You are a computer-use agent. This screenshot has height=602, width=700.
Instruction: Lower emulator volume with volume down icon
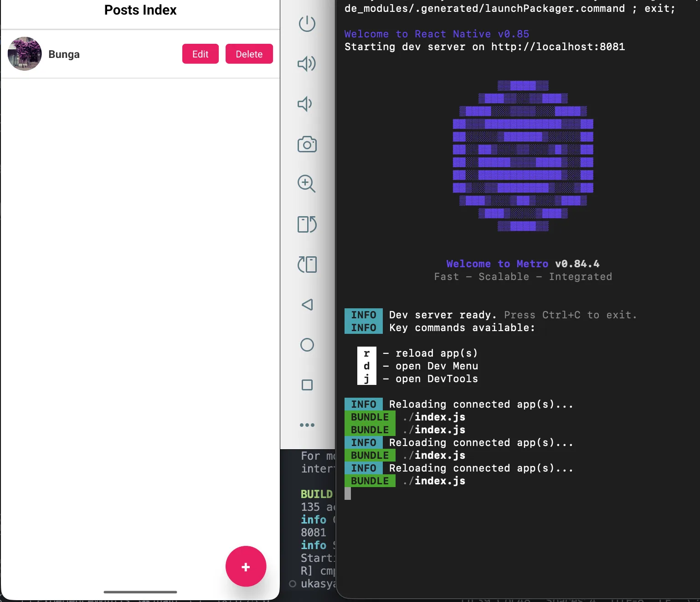coord(305,104)
